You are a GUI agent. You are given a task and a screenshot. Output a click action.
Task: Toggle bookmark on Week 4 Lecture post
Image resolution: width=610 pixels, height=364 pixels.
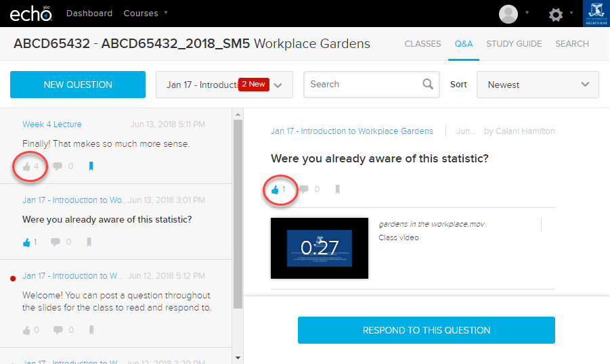(91, 166)
